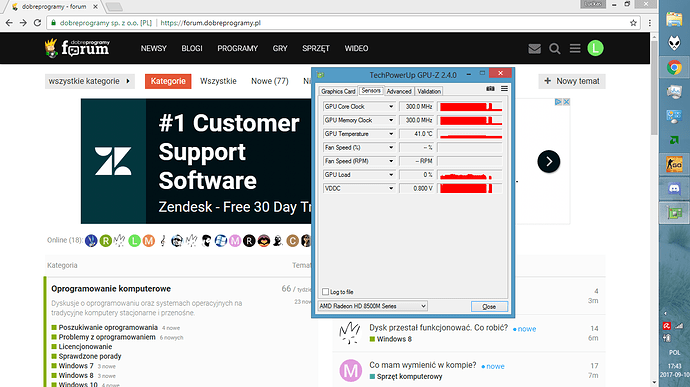Screen dimensions: 690x387
Task: Open forum messages envelope icon
Action: point(534,48)
